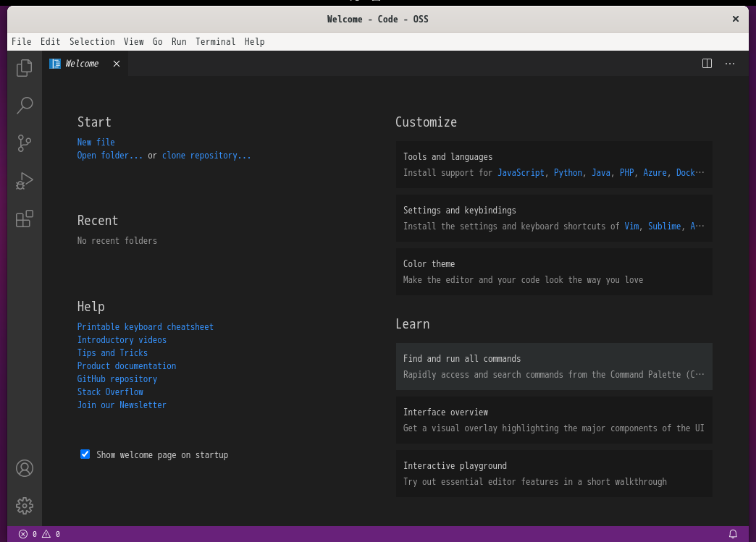Open the Explorer view in activity bar
Screen dimensions: 756x542
[25, 68]
